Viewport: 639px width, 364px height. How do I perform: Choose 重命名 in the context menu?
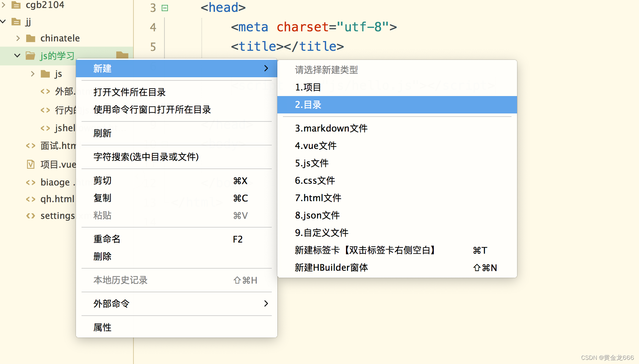[x=177, y=239]
